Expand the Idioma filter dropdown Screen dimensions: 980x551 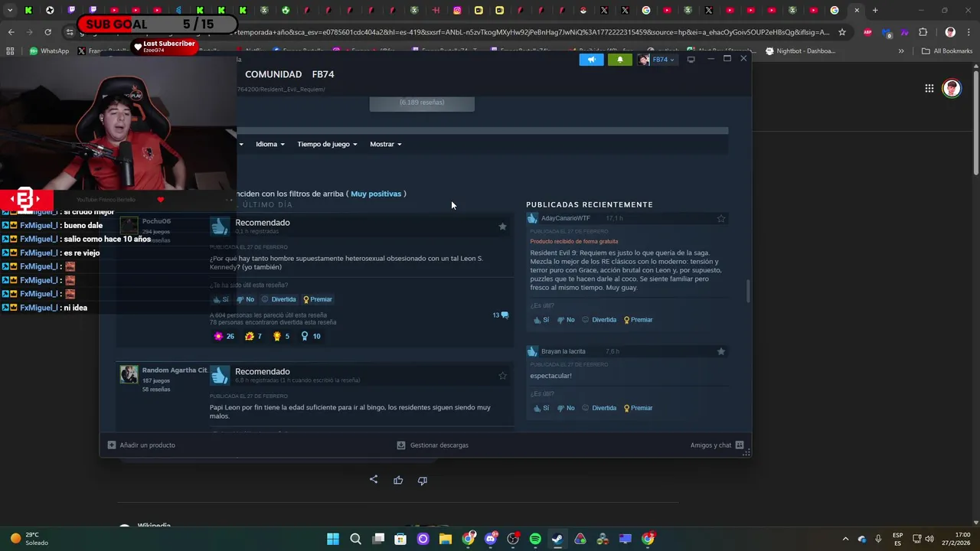[x=269, y=144]
